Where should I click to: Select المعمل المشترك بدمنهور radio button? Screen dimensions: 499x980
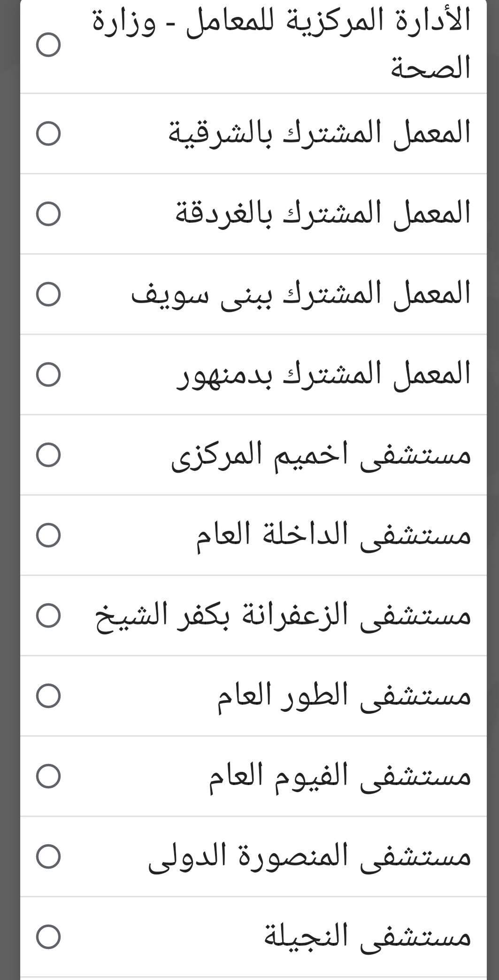click(x=48, y=374)
